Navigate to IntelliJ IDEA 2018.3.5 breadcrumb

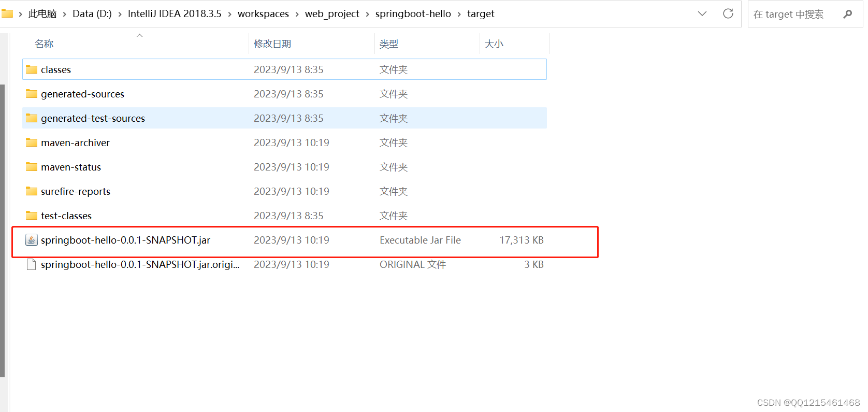click(x=175, y=14)
